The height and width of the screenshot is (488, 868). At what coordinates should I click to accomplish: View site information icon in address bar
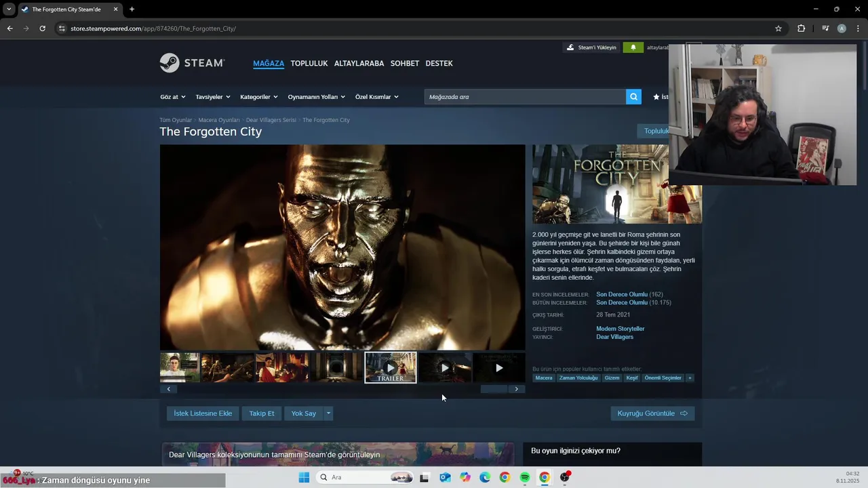(62, 28)
